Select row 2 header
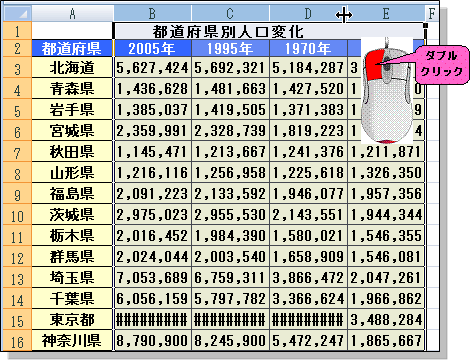The image size is (472, 360). click(x=17, y=48)
